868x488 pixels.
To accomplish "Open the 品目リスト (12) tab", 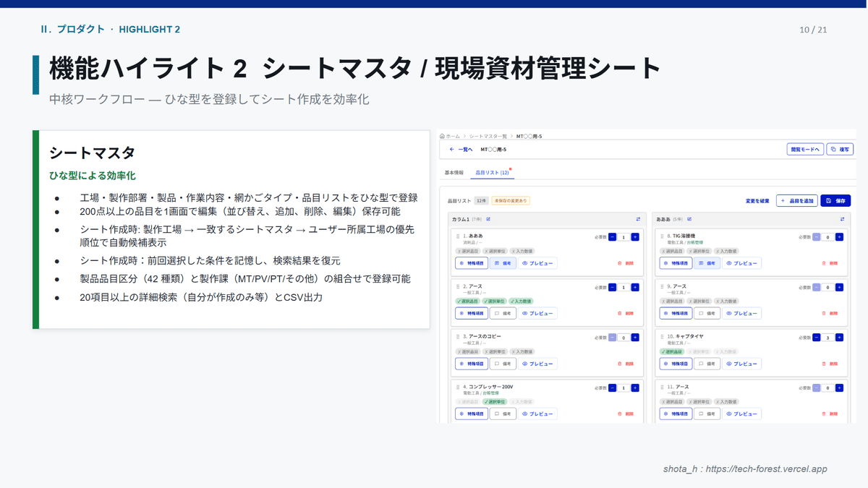I will [x=493, y=171].
